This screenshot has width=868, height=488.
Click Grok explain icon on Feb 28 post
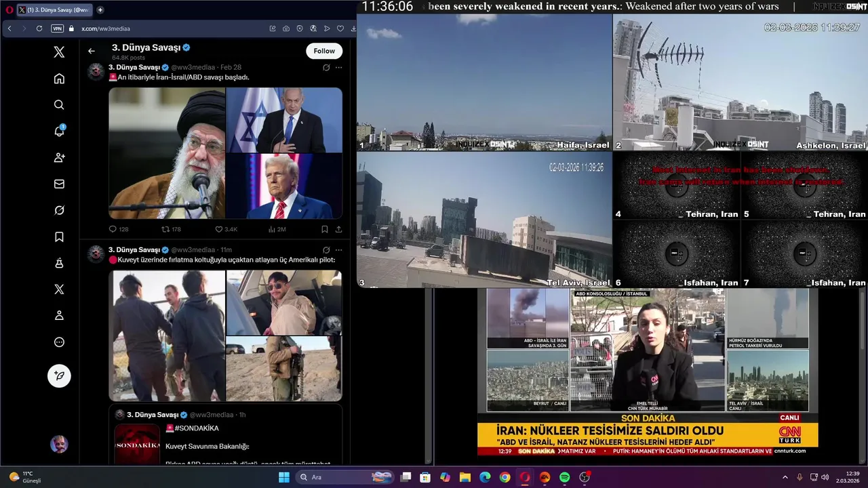pyautogui.click(x=326, y=67)
